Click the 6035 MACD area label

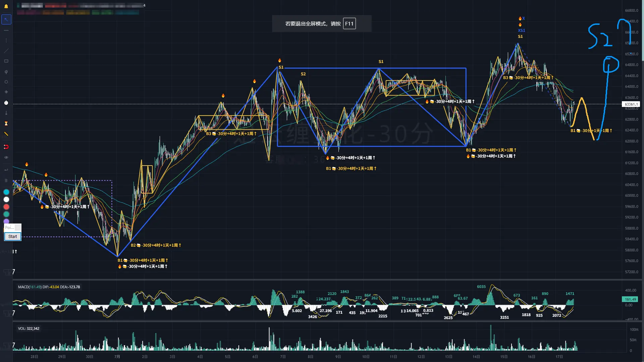pos(481,287)
